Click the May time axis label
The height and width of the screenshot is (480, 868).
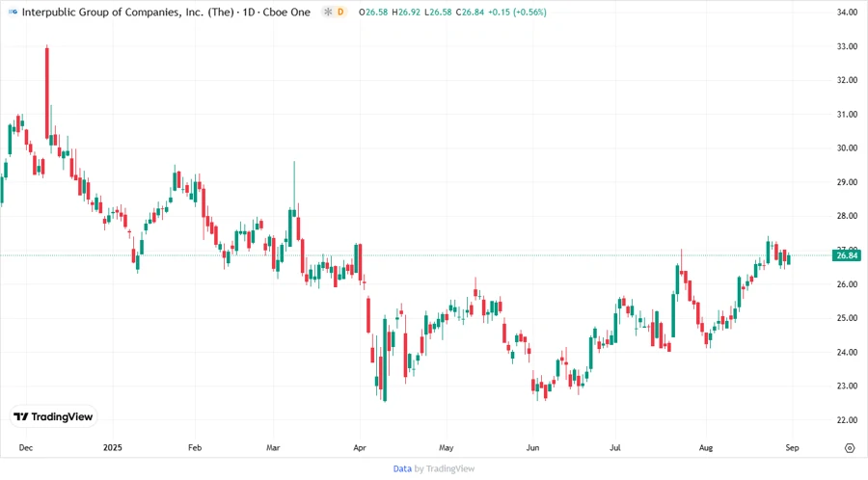(447, 447)
